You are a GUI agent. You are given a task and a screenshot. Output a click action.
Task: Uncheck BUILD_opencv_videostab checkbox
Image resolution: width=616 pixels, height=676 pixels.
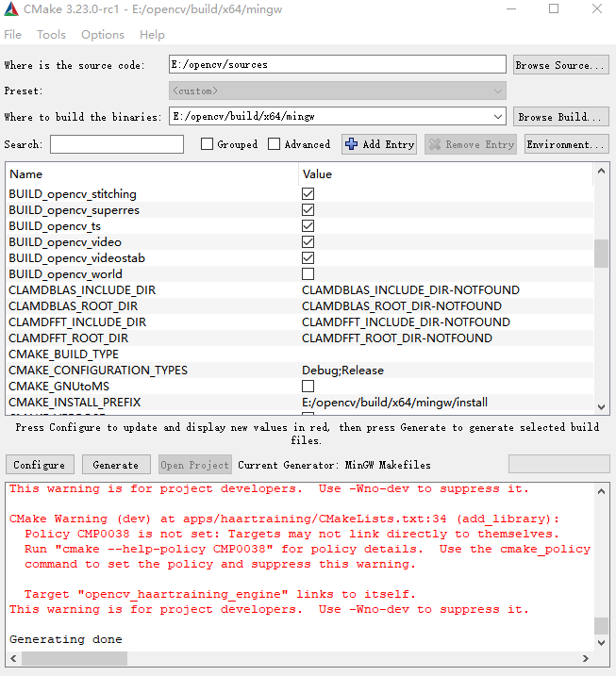[x=308, y=257]
